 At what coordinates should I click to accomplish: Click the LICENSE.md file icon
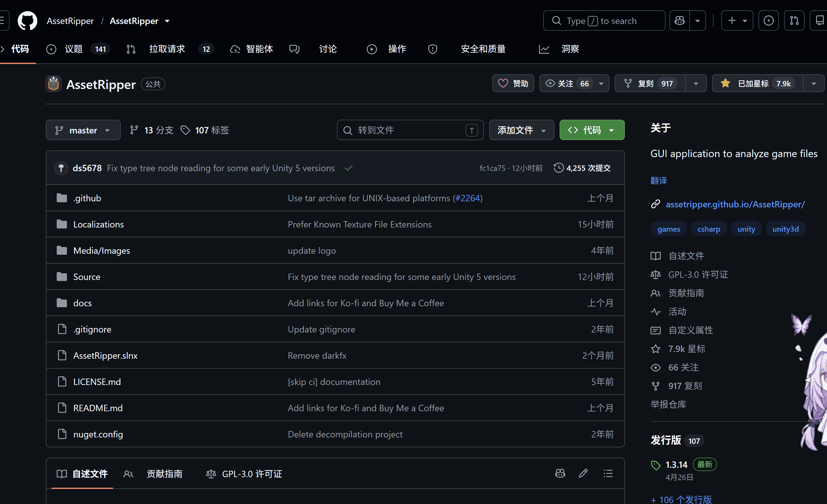point(62,382)
